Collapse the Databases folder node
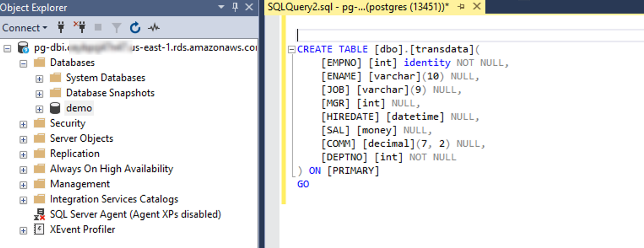Viewport: 644px width, 248px height. click(x=23, y=63)
